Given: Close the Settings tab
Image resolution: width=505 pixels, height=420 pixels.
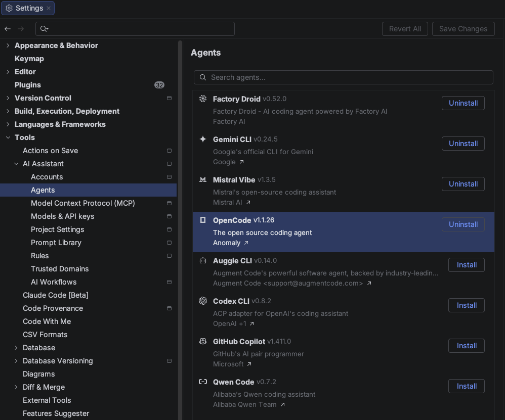Looking at the screenshot, I should coord(49,8).
